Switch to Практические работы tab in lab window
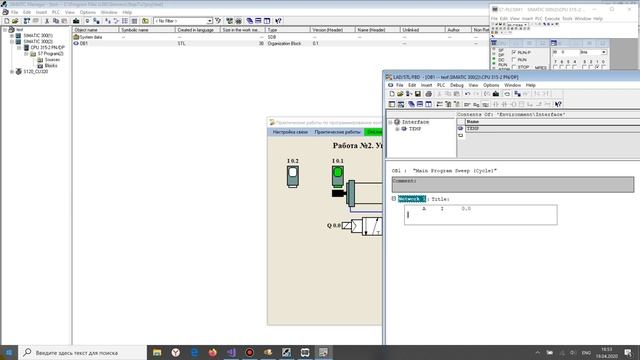 tap(338, 132)
